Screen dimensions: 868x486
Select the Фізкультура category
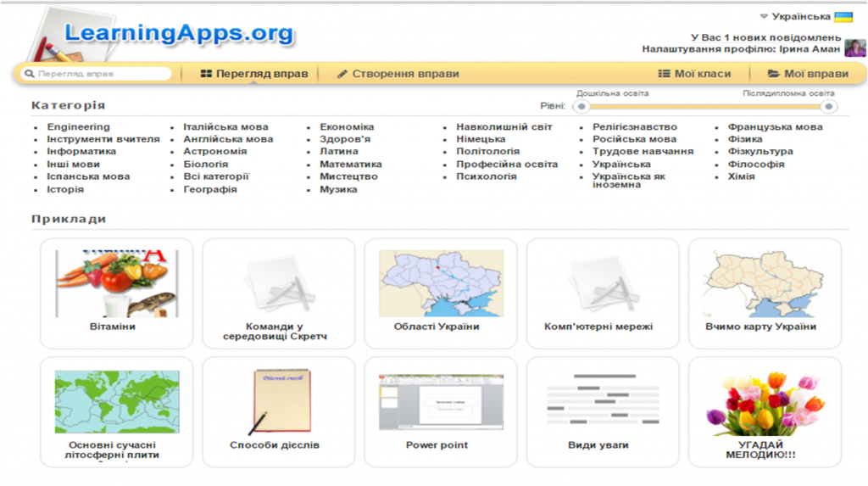click(760, 151)
